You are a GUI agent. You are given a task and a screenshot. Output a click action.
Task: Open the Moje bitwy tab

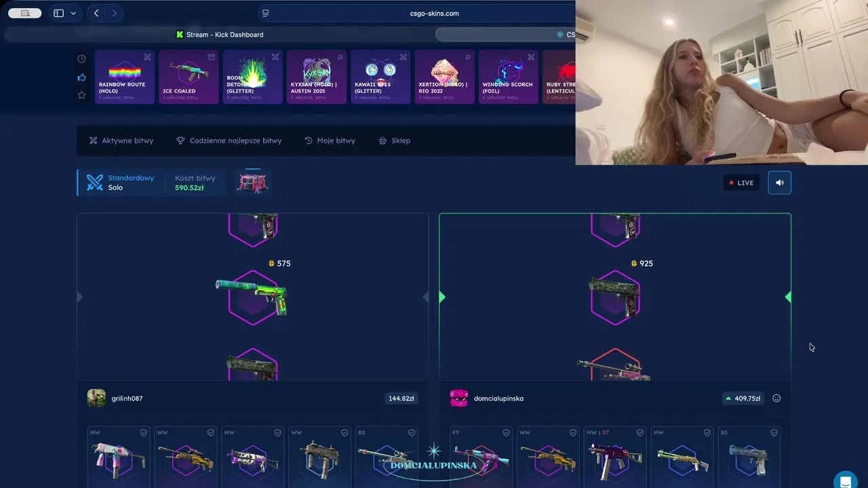[x=330, y=140]
